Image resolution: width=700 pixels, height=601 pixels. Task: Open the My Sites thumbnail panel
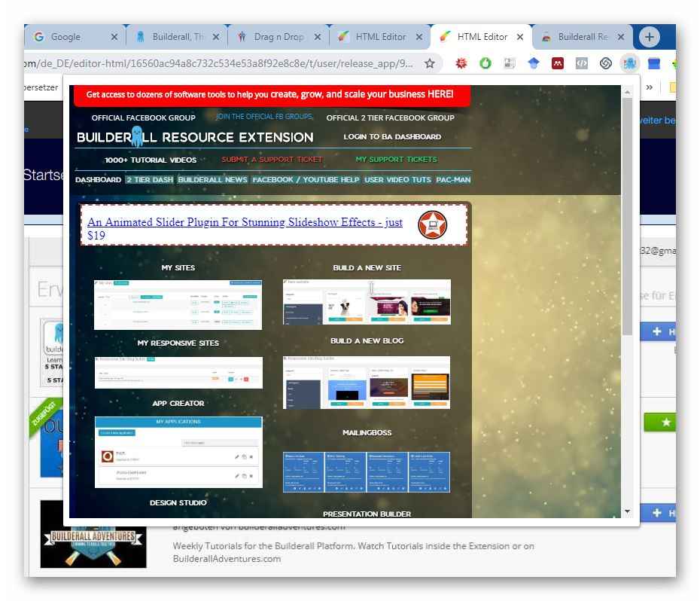click(178, 304)
